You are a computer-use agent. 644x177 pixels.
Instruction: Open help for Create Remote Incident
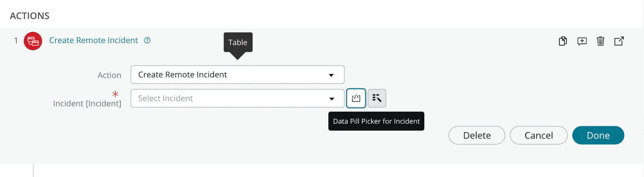(147, 40)
